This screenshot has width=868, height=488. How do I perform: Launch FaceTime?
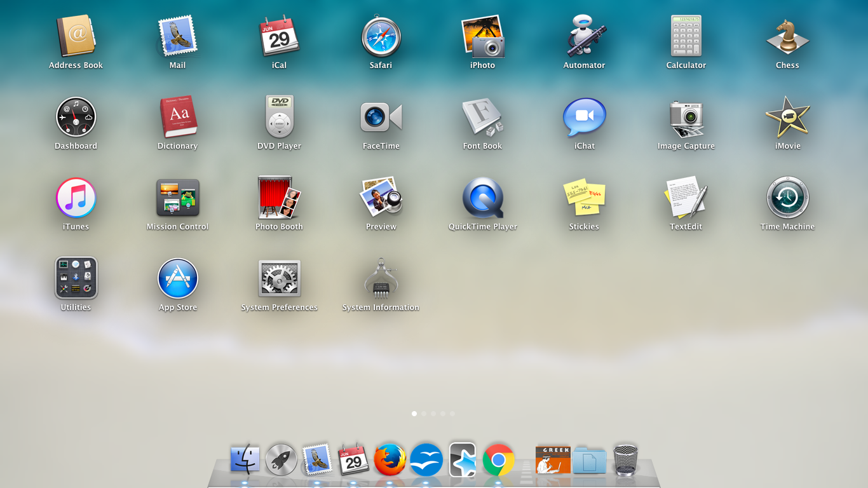tap(381, 117)
